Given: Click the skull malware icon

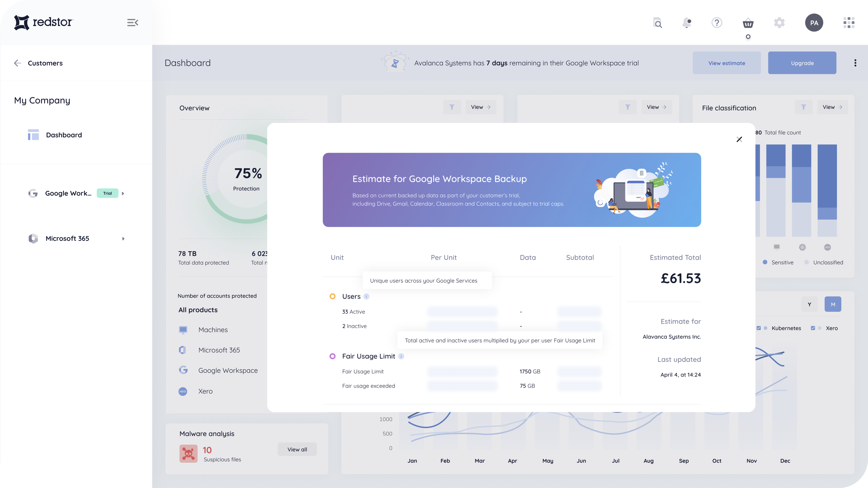Looking at the screenshot, I should click(188, 454).
